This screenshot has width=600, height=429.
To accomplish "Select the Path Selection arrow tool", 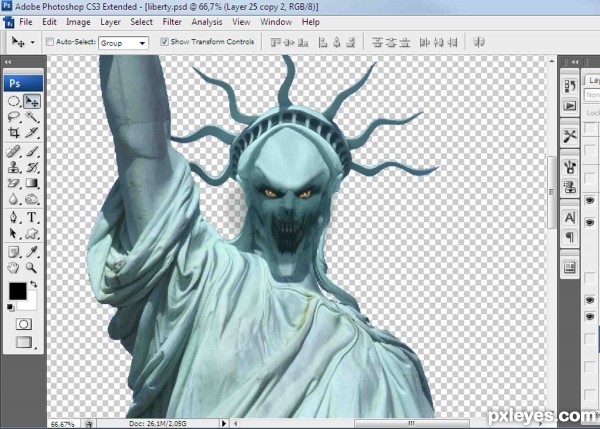I will 14,233.
